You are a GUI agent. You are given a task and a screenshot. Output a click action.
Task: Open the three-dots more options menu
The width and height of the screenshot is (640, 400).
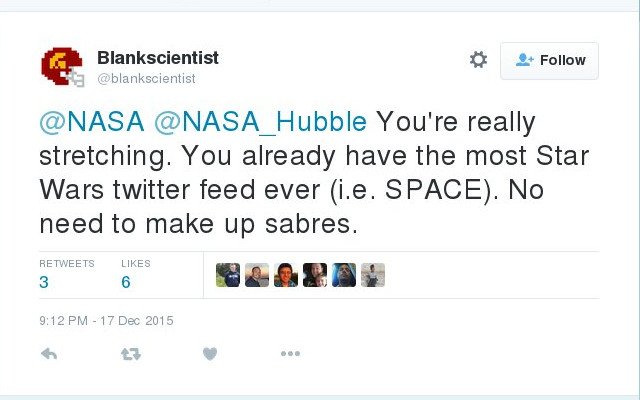[290, 354]
